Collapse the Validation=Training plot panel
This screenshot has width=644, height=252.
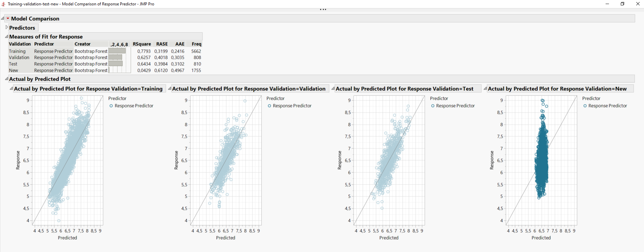point(11,89)
